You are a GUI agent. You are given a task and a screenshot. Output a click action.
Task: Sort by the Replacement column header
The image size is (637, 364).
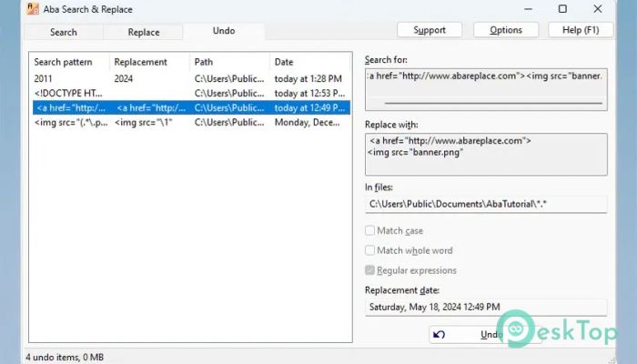click(149, 62)
